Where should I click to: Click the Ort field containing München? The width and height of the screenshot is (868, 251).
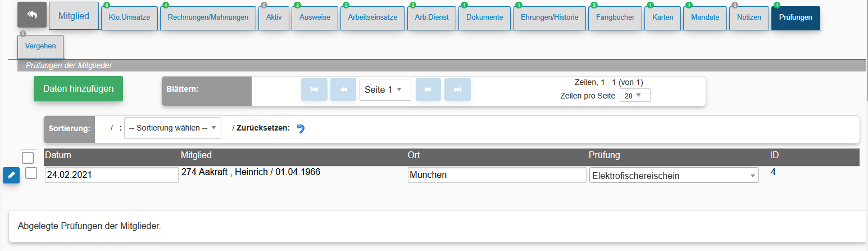click(x=497, y=175)
